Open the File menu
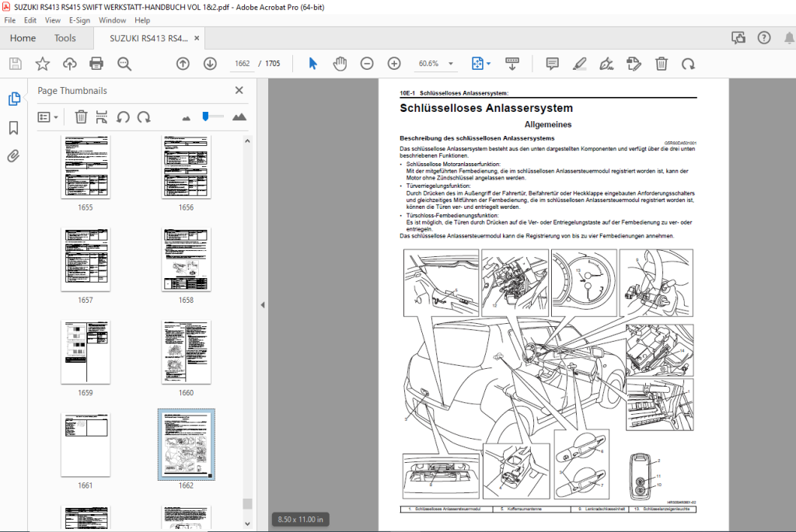The image size is (796, 532). [x=9, y=20]
